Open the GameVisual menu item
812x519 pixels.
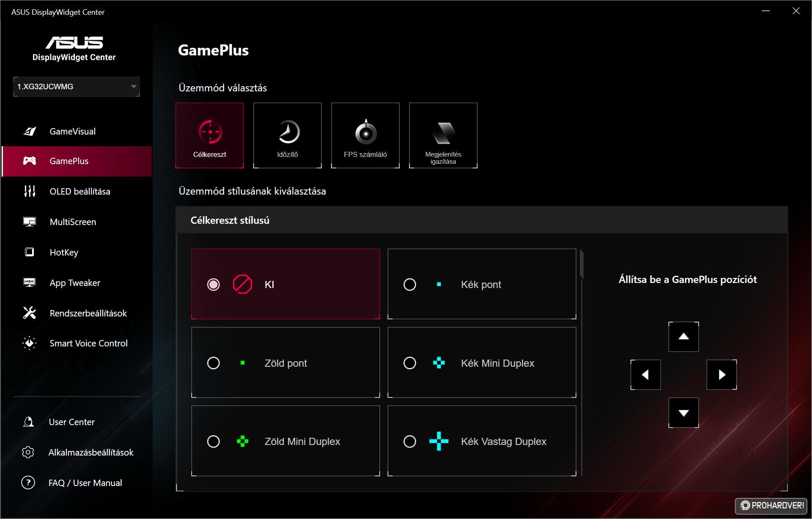pyautogui.click(x=77, y=131)
